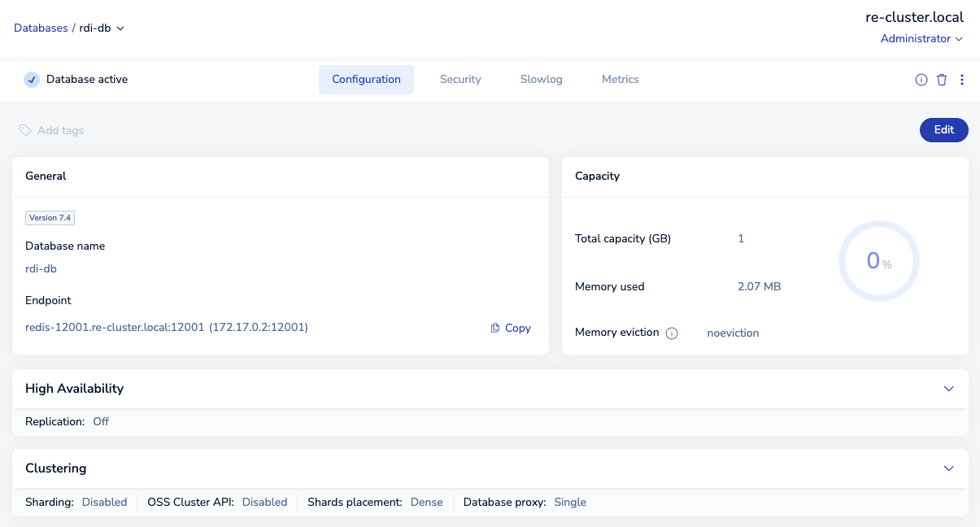Expand the Clustering section chevron
Viewport: 980px width, 527px height.
pos(948,468)
